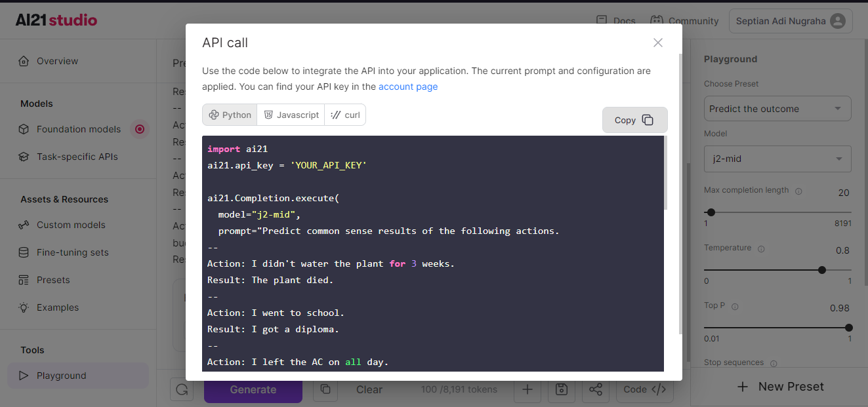
Task: Open the Docs link
Action: point(615,21)
